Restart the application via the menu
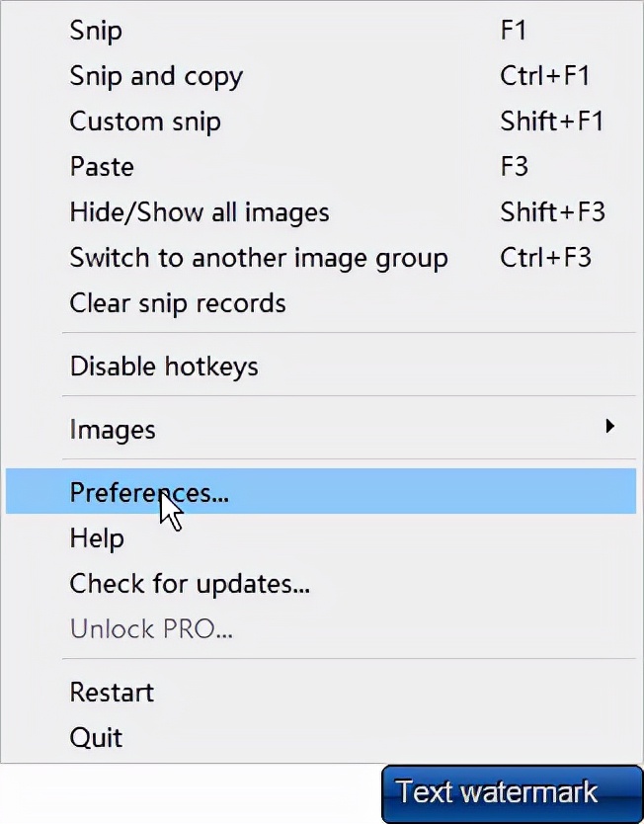 (x=112, y=693)
